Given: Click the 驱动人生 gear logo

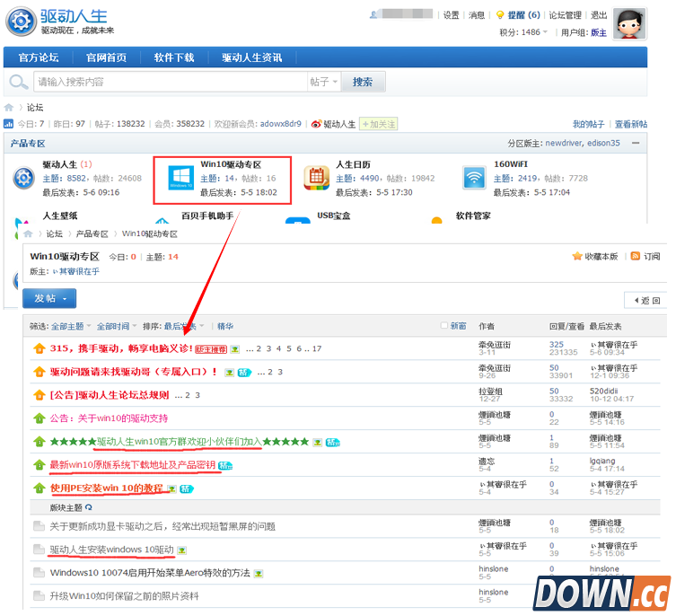Looking at the screenshot, I should (21, 21).
